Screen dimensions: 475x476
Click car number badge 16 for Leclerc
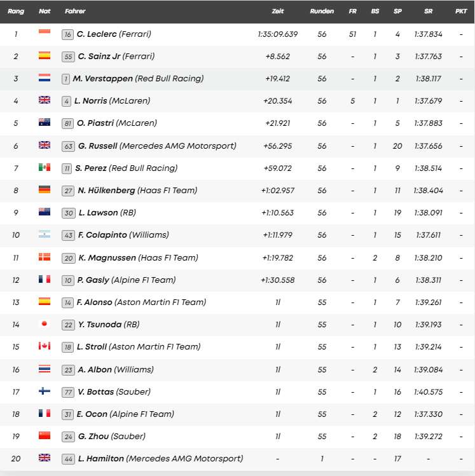pyautogui.click(x=67, y=34)
